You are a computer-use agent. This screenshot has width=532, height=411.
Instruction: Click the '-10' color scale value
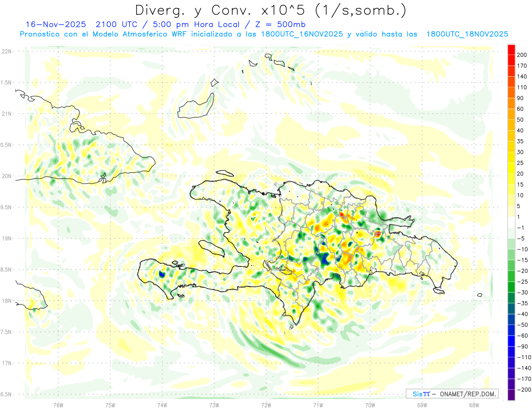point(523,249)
